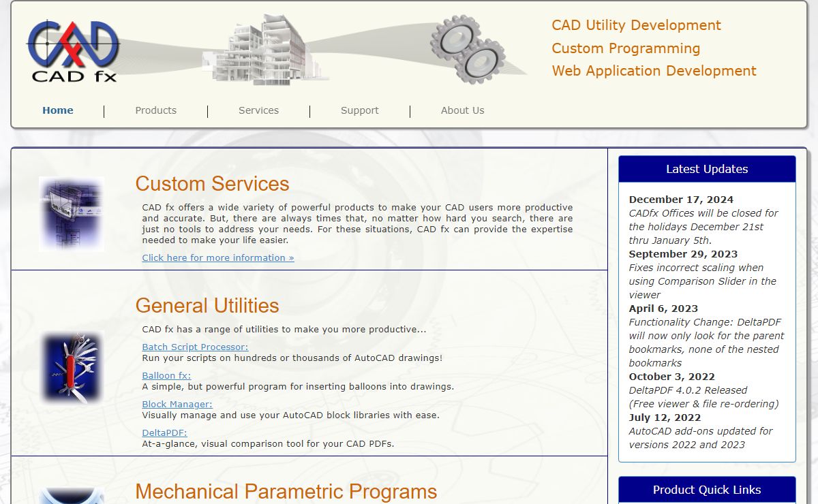Screen dimensions: 818x504
Task: Click 'CAD Utility Development' tagline
Action: 636,25
